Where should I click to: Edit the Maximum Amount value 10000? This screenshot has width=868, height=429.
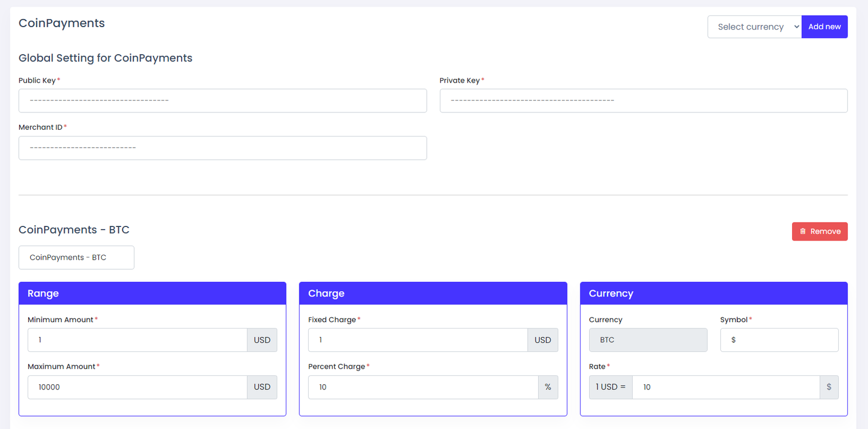tap(137, 387)
